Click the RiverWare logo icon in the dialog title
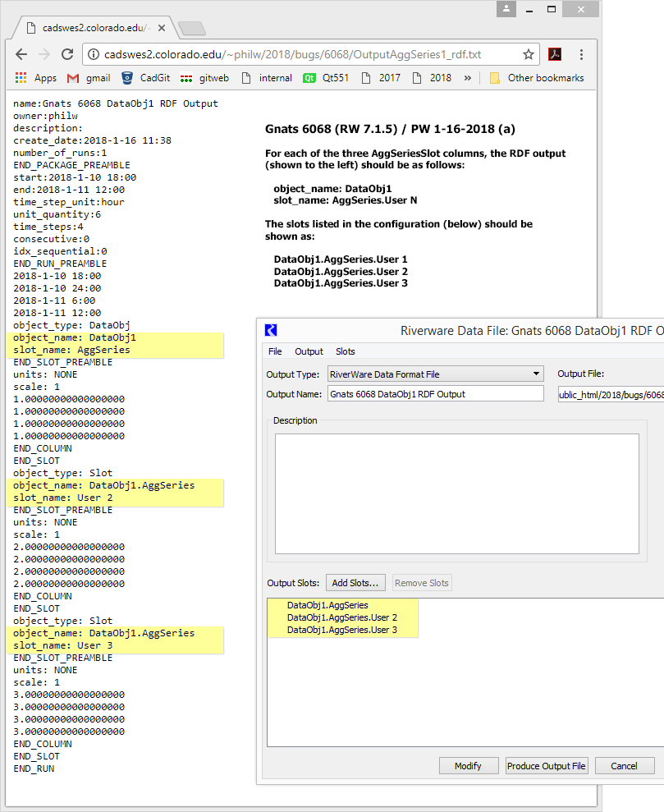Image resolution: width=664 pixels, height=812 pixels. (x=271, y=330)
